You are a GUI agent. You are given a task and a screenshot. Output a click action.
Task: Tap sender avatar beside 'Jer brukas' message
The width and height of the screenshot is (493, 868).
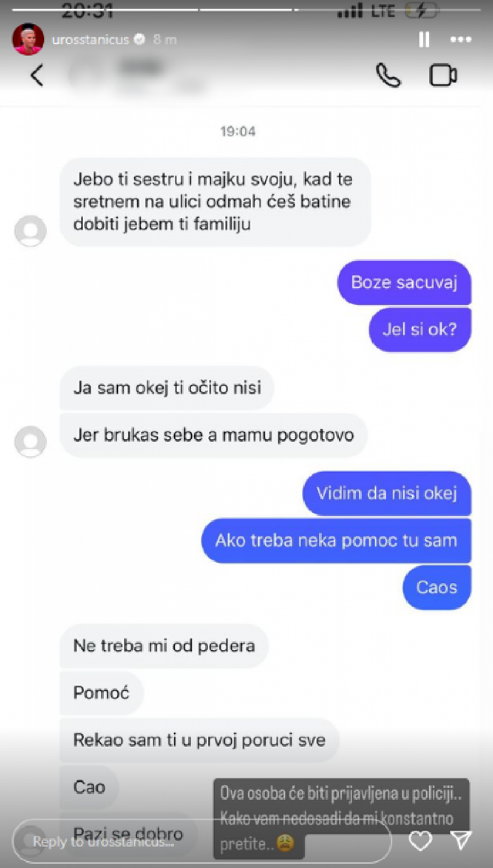30,441
